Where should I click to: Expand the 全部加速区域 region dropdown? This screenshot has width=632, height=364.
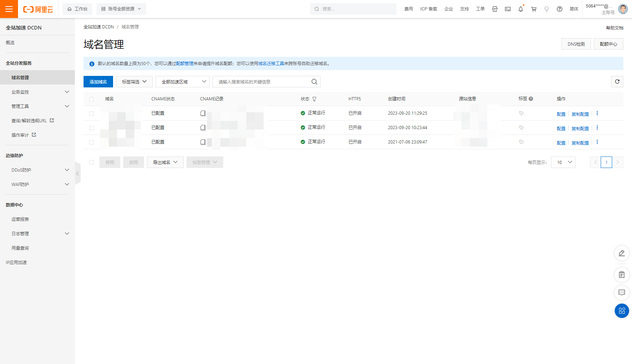click(183, 82)
